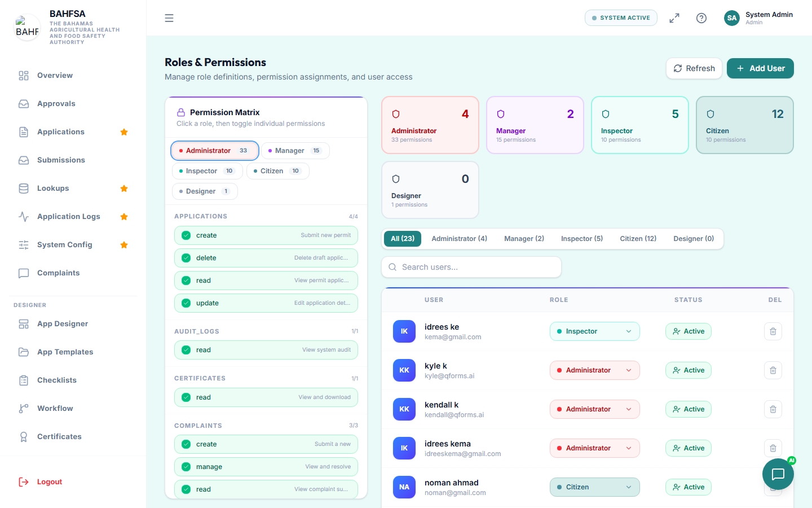This screenshot has height=508, width=812.
Task: Switch to Administrator (4) tab
Action: click(459, 239)
